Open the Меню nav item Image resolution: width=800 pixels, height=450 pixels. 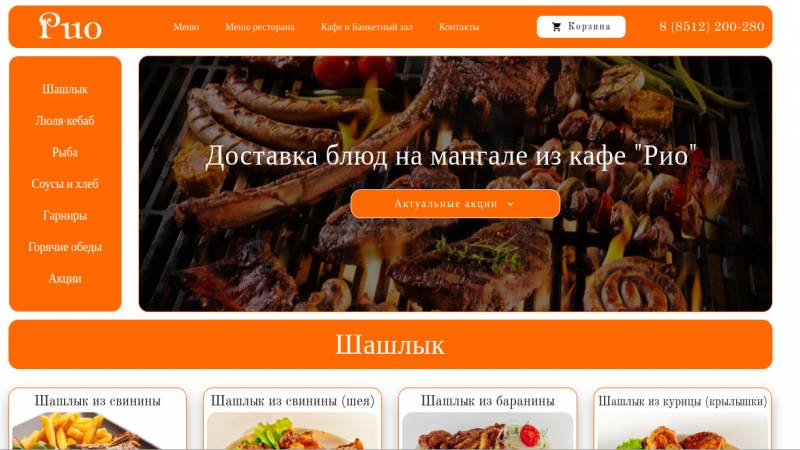(x=186, y=27)
